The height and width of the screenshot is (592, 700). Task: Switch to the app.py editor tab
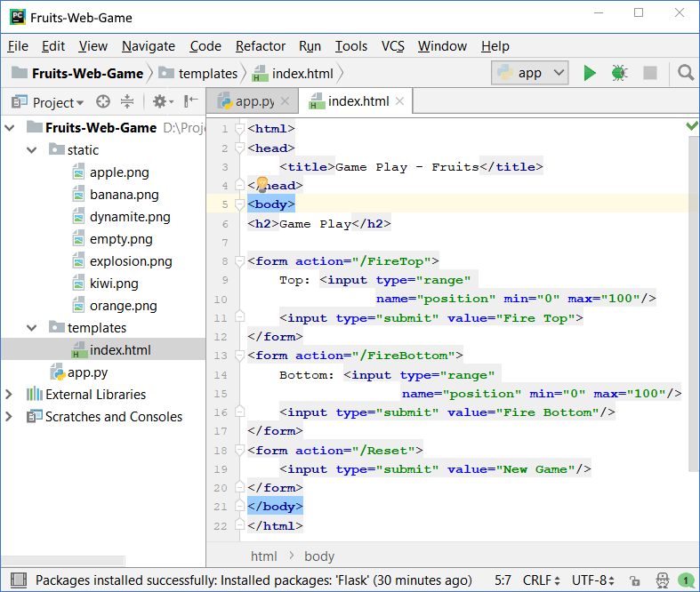click(x=253, y=101)
